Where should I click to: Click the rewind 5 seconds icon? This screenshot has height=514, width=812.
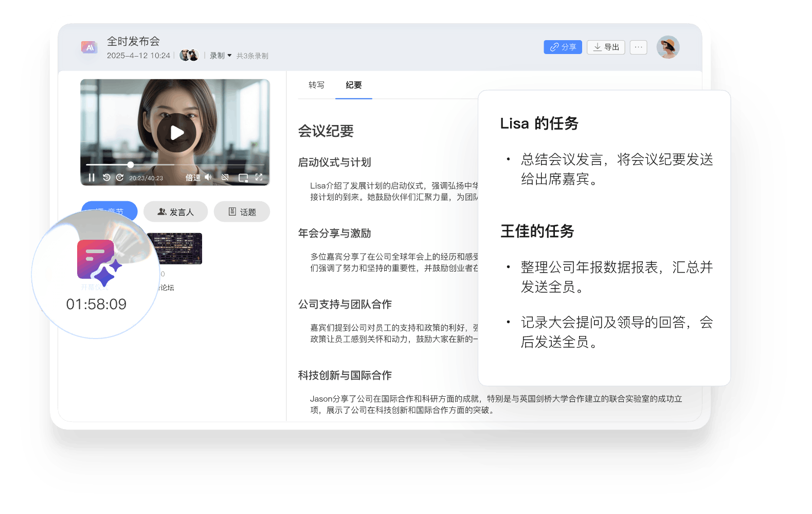coord(106,178)
